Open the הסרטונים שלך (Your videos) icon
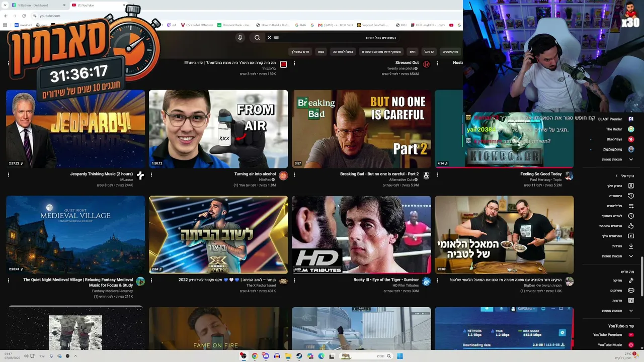The height and width of the screenshot is (362, 644). [x=631, y=236]
